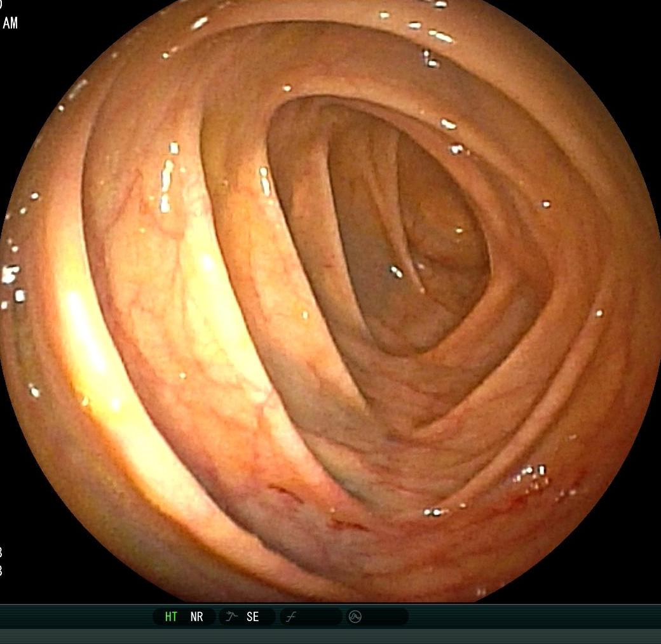Click the AM time text in the top-left corner
The height and width of the screenshot is (644, 661).
10,23
